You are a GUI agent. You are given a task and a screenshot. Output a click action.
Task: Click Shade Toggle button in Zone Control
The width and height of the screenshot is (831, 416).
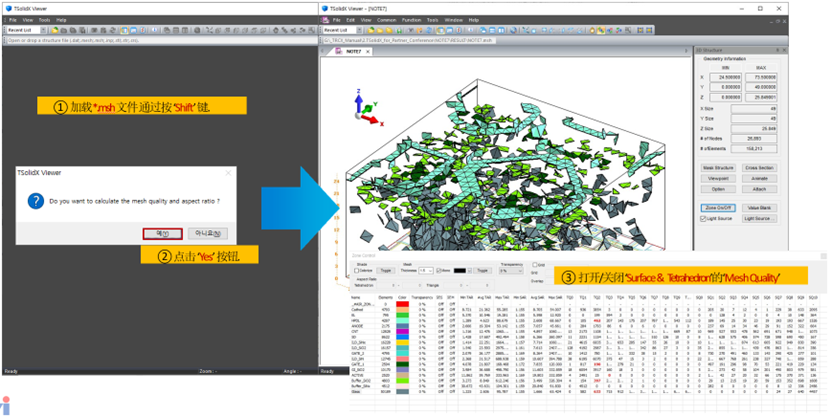point(386,271)
